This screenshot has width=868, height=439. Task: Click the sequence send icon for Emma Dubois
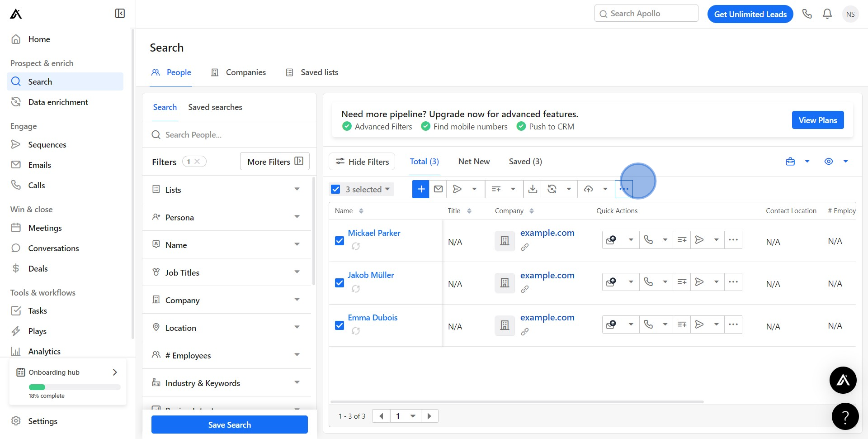pyautogui.click(x=699, y=324)
